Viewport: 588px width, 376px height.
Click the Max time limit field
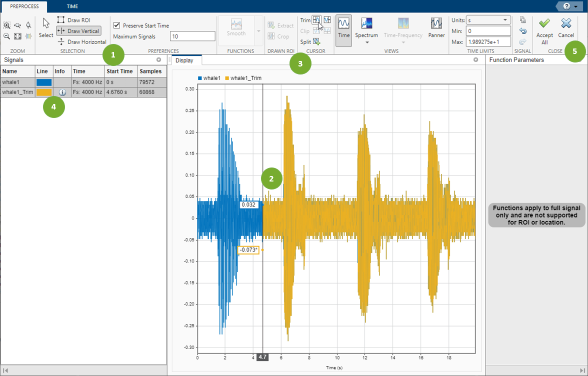488,41
